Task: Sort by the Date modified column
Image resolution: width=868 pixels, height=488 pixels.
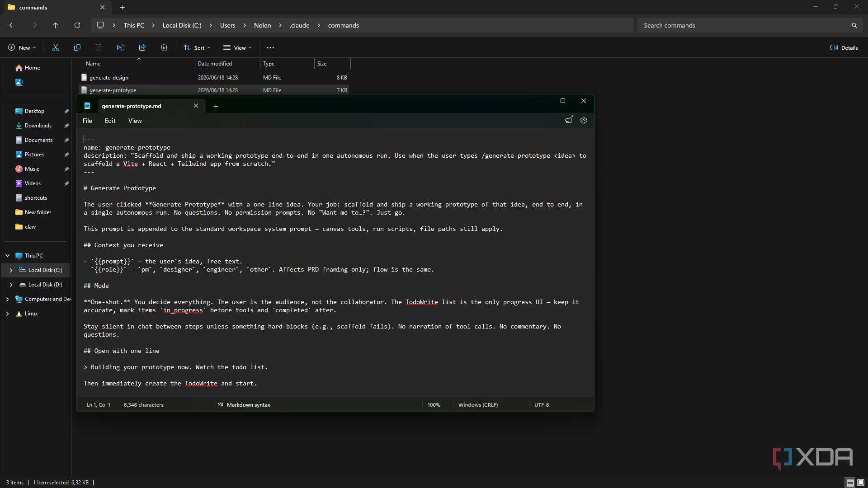Action: coord(227,64)
